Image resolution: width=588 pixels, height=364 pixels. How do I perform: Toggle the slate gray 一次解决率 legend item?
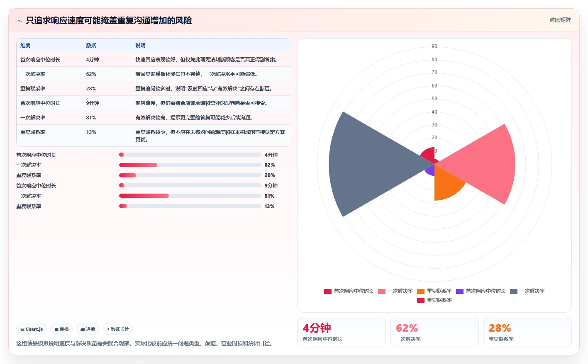click(x=527, y=291)
